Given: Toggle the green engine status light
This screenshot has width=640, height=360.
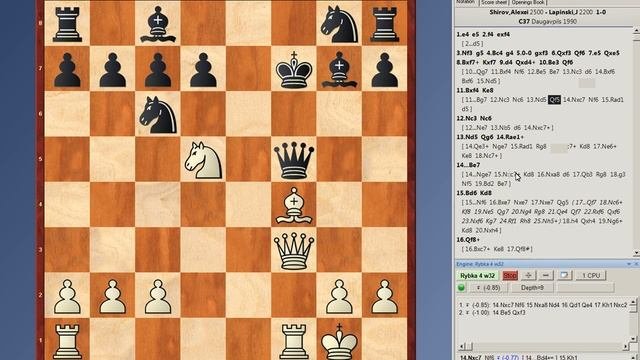Looking at the screenshot, I should pyautogui.click(x=461, y=288).
